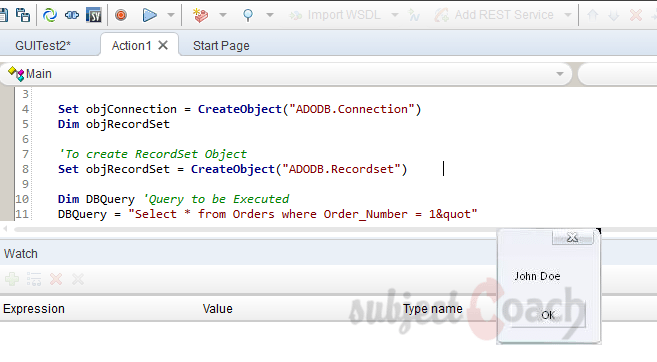Click the editor horizontal scrollbar
The height and width of the screenshot is (362, 657).
[x=255, y=229]
